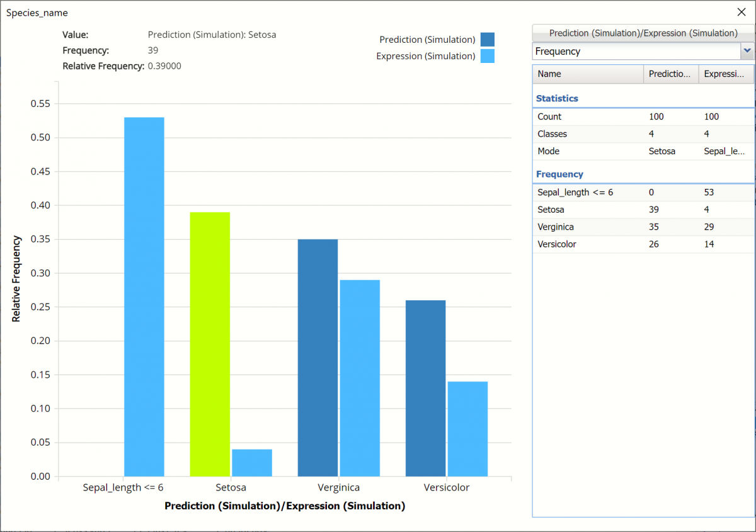Close the Species_name dialog window
756x532 pixels.
pos(741,12)
